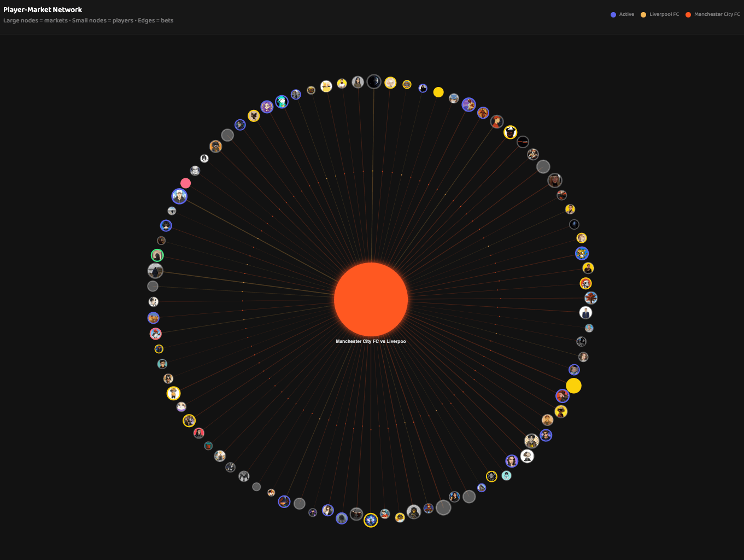Viewport: 744px width, 560px height.
Task: Select the white-cap man avatar with blue ring
Action: [179, 196]
